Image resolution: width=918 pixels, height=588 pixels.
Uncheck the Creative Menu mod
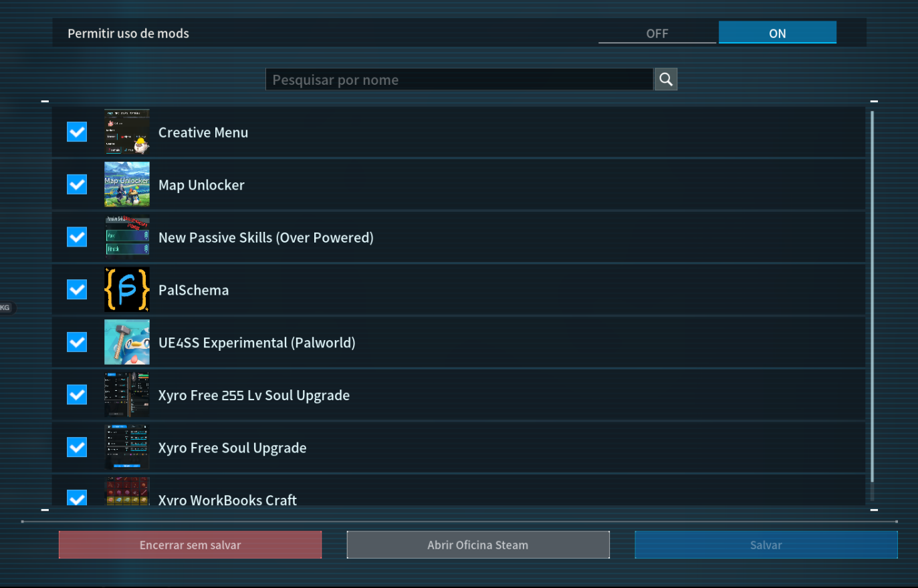76,132
